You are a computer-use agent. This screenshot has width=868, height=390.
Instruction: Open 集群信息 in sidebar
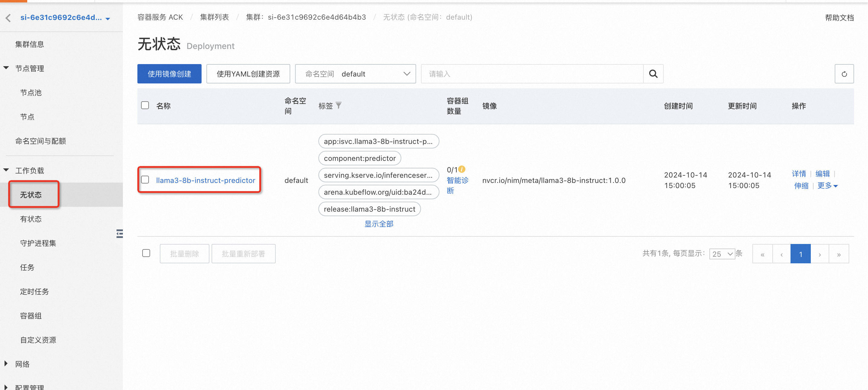pyautogui.click(x=30, y=44)
